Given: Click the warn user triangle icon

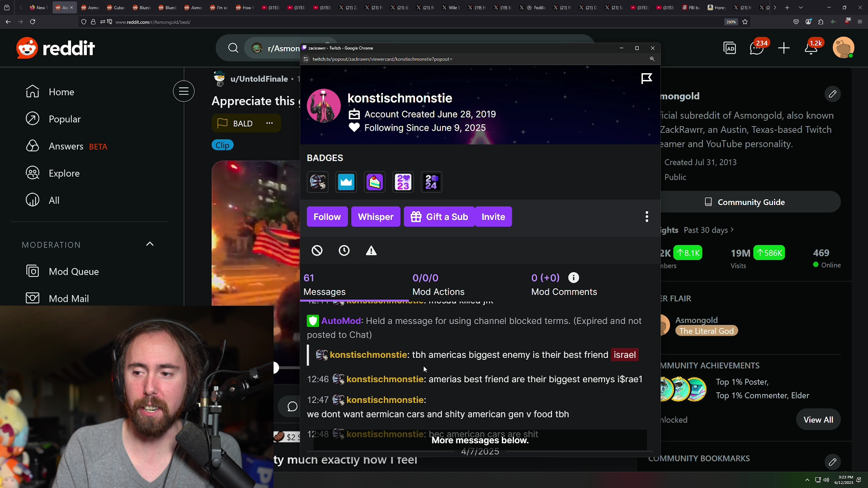Looking at the screenshot, I should (371, 251).
